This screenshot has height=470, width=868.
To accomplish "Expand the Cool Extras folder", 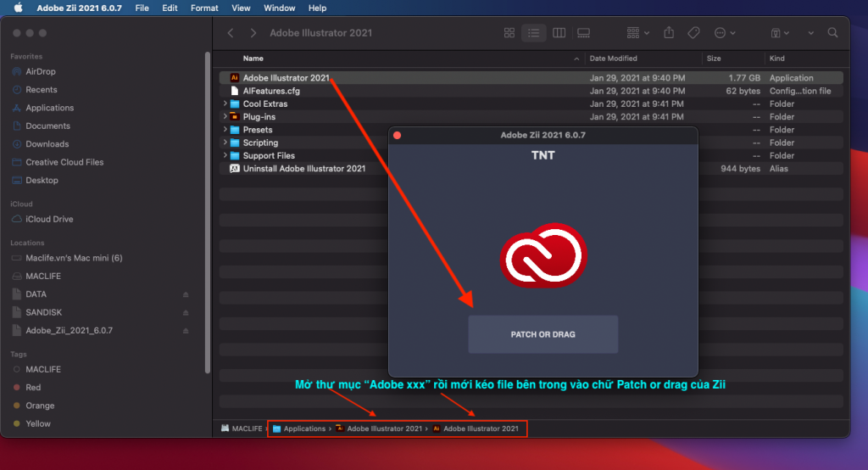I will click(x=225, y=104).
